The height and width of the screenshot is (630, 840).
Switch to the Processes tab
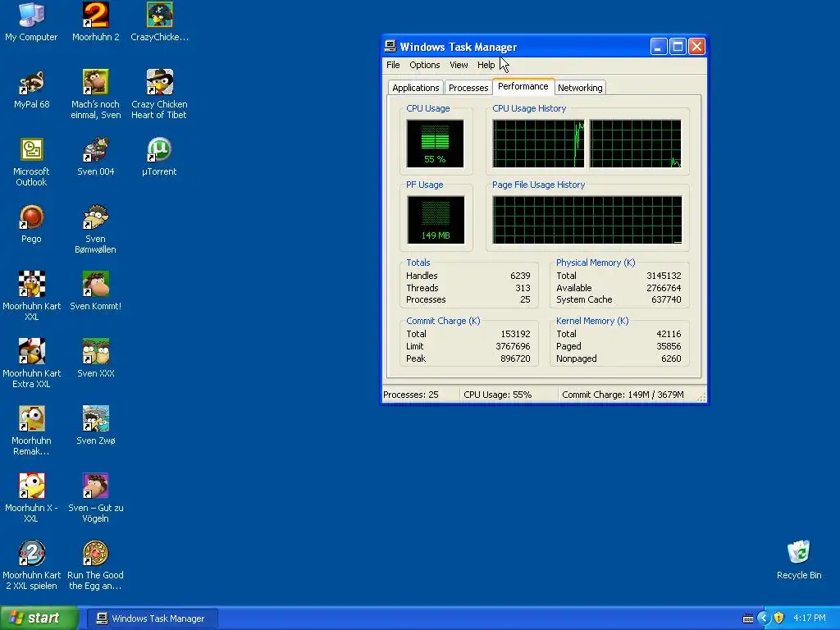(x=468, y=88)
